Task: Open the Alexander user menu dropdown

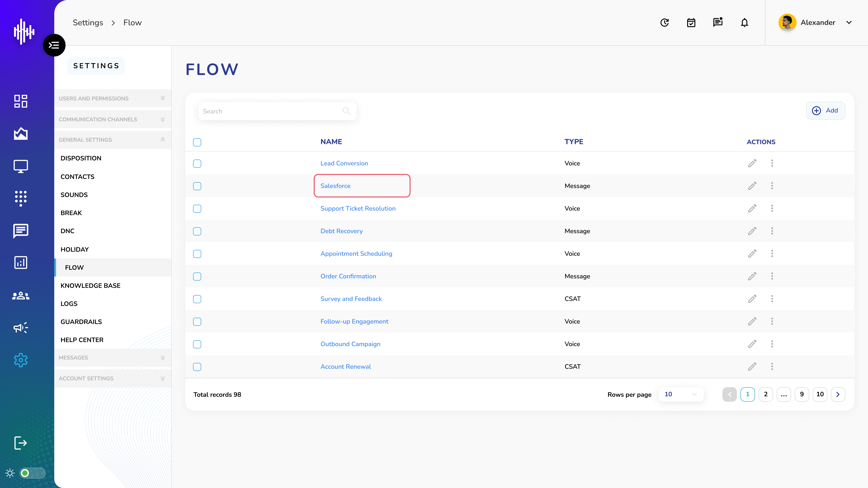Action: (849, 23)
